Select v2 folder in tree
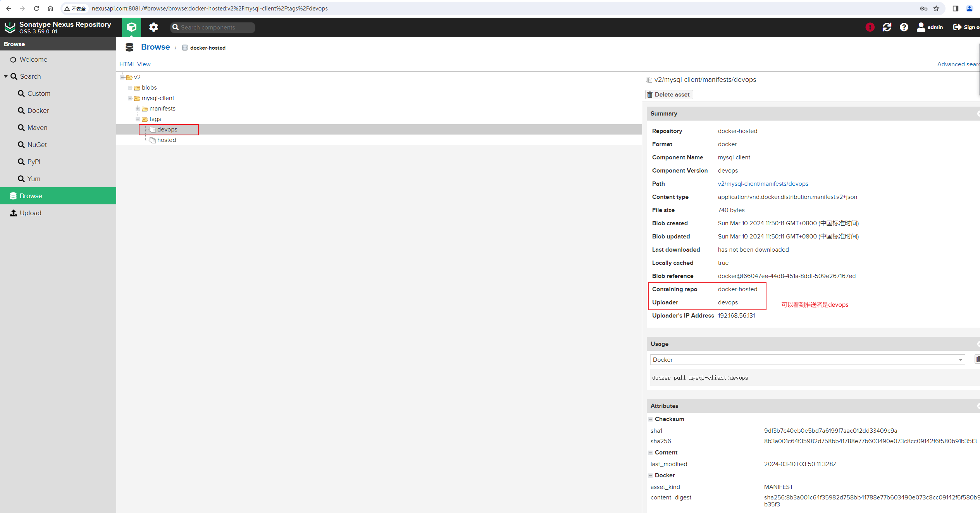The width and height of the screenshot is (980, 513). 137,77
